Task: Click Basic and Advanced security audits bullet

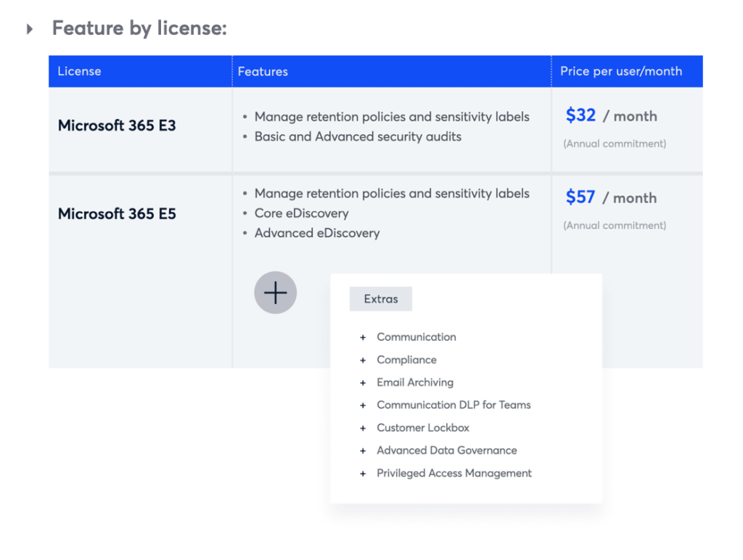Action: point(358,136)
